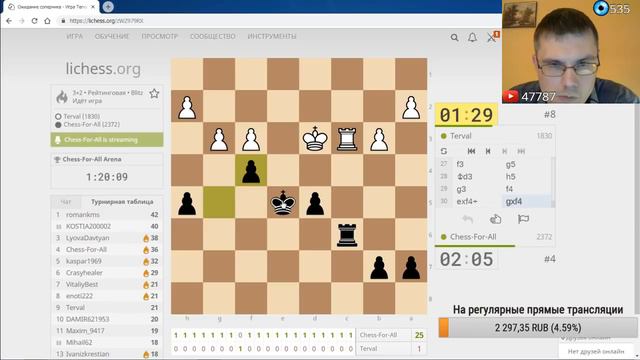Bookmark game with star icon

[x=154, y=93]
